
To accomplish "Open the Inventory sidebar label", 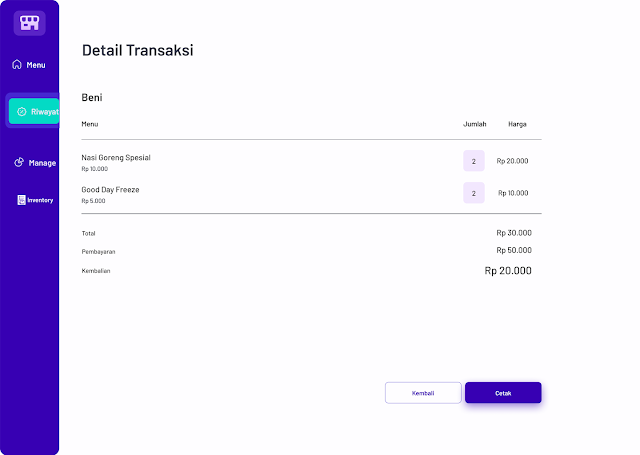I will (x=40, y=200).
